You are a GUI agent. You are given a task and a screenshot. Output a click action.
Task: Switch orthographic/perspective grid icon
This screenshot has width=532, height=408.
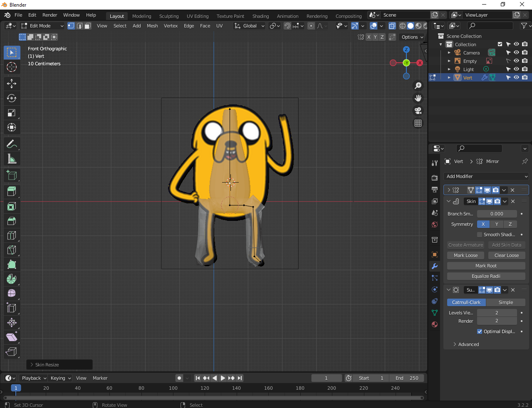418,123
